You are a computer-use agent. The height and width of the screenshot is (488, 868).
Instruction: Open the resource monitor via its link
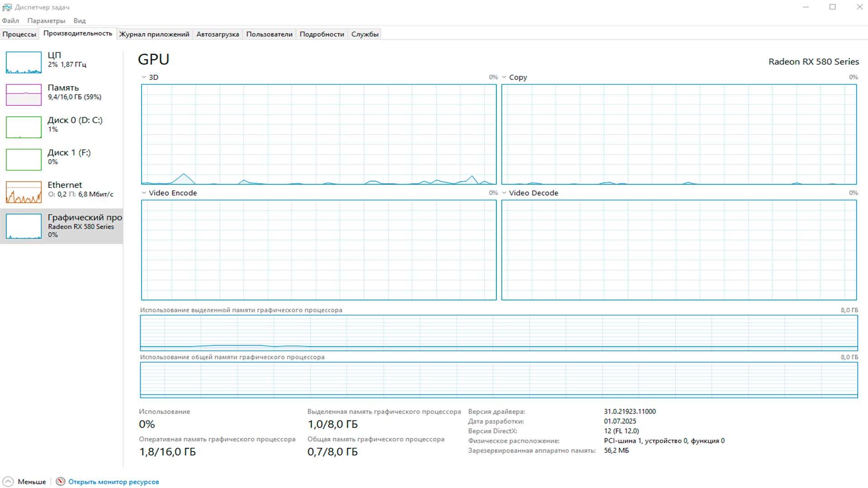click(113, 482)
